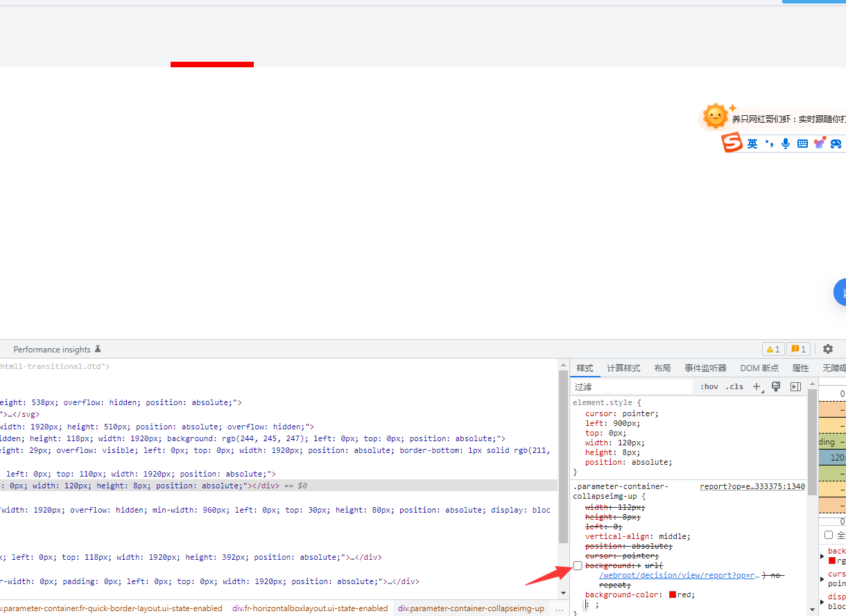846x616 pixels.
Task: Open 事件监听器 event listeners tab
Action: (x=705, y=368)
